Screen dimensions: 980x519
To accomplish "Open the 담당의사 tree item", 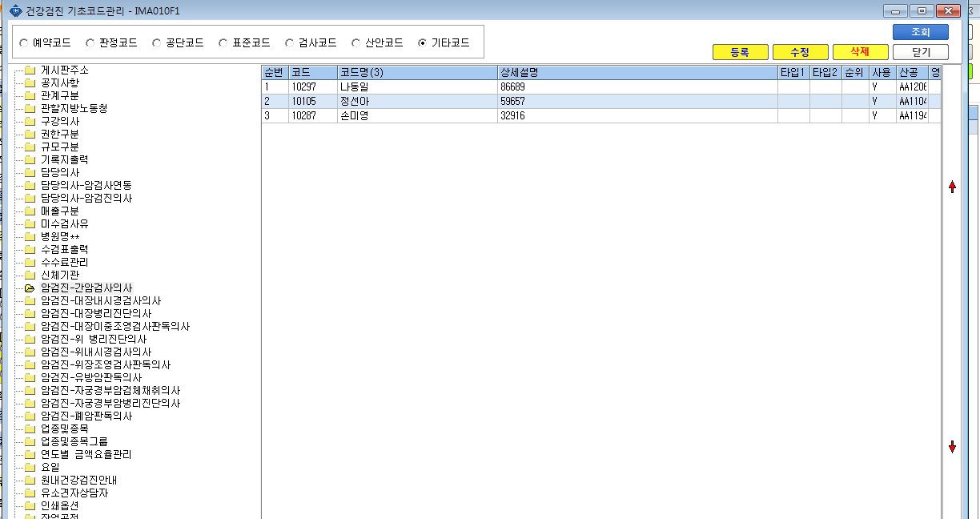I will 60,173.
